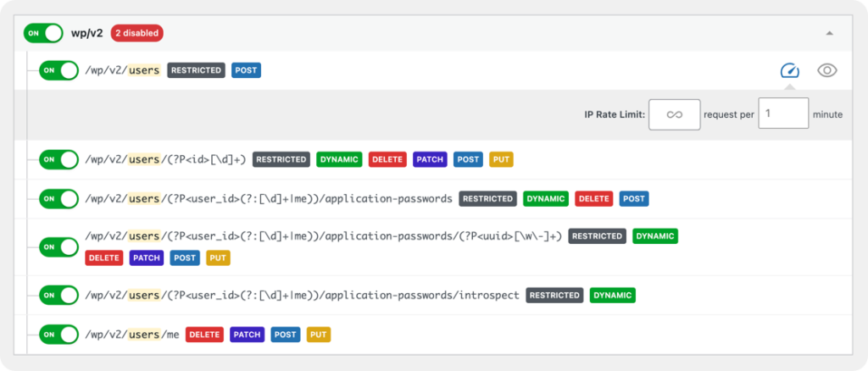Switch off the users/(?P<id>[\d]+) route toggle
The height and width of the screenshot is (371, 868).
tap(58, 159)
